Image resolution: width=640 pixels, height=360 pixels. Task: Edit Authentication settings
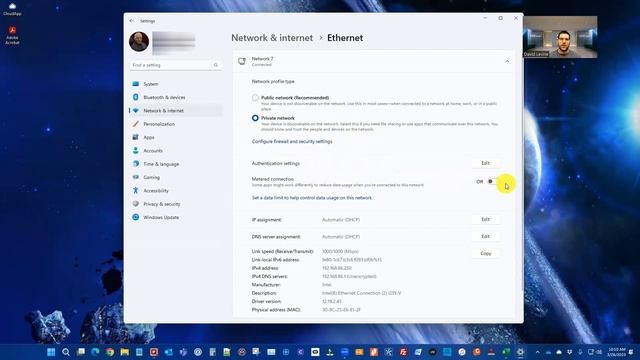click(485, 163)
